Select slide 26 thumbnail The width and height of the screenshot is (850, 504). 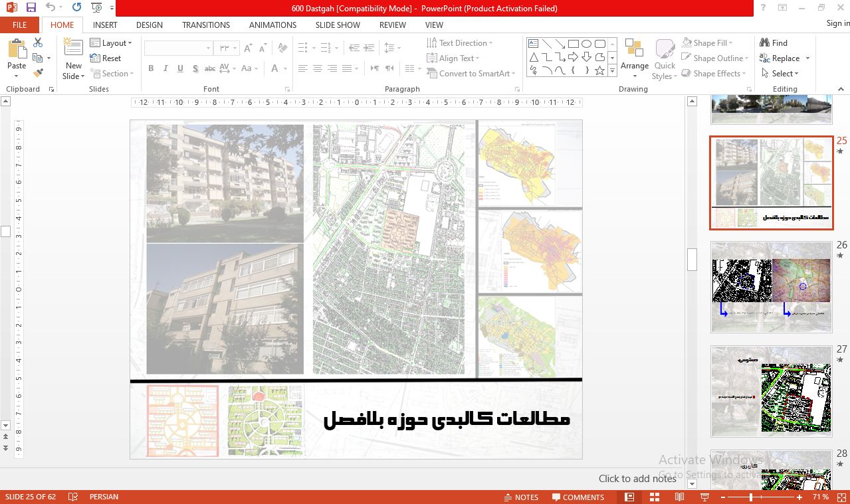pos(771,287)
